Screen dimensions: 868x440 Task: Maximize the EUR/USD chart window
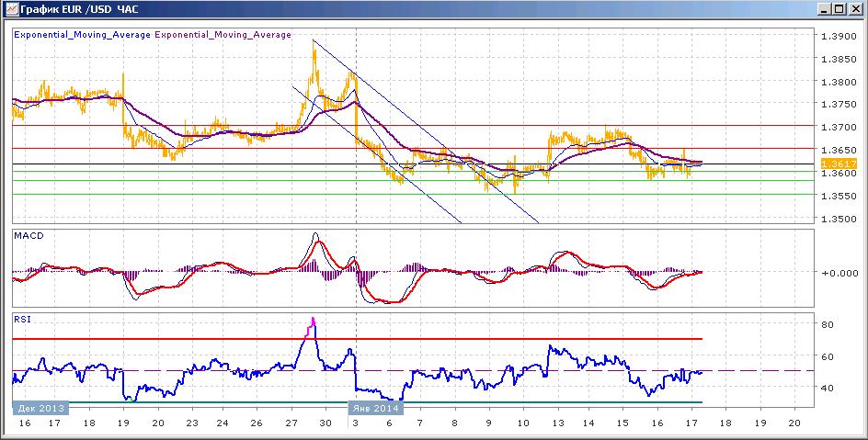(839, 9)
